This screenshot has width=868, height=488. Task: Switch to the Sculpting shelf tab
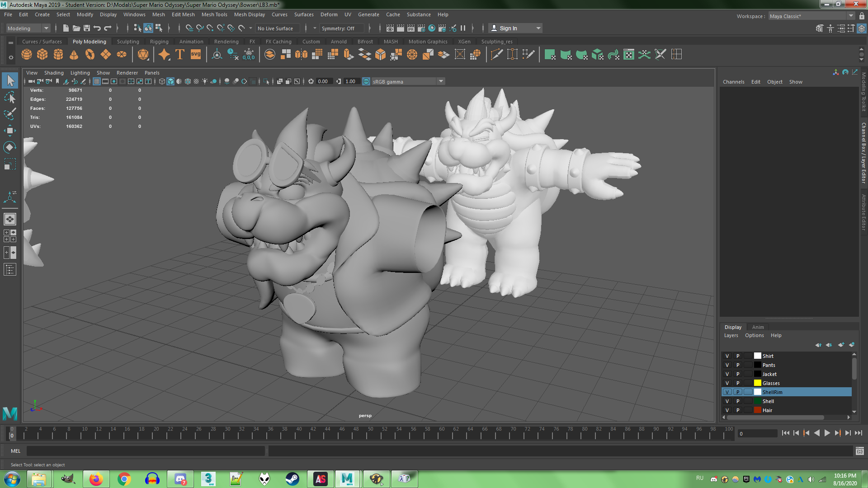coord(128,42)
